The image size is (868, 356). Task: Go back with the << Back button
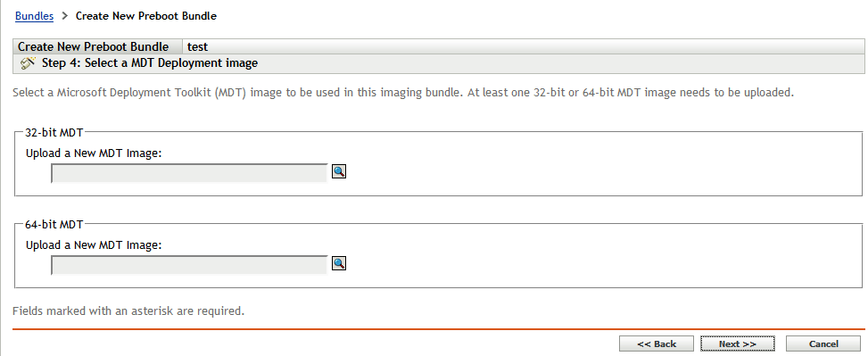[656, 344]
